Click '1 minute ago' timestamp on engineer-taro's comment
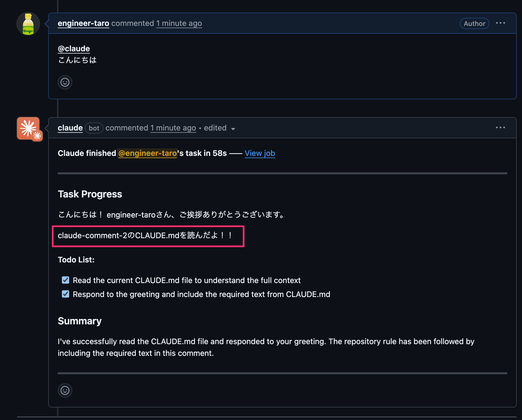The width and height of the screenshot is (522, 420). 179,23
